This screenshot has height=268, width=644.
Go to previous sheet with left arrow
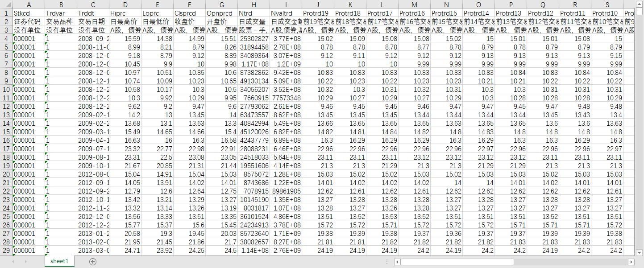13,261
